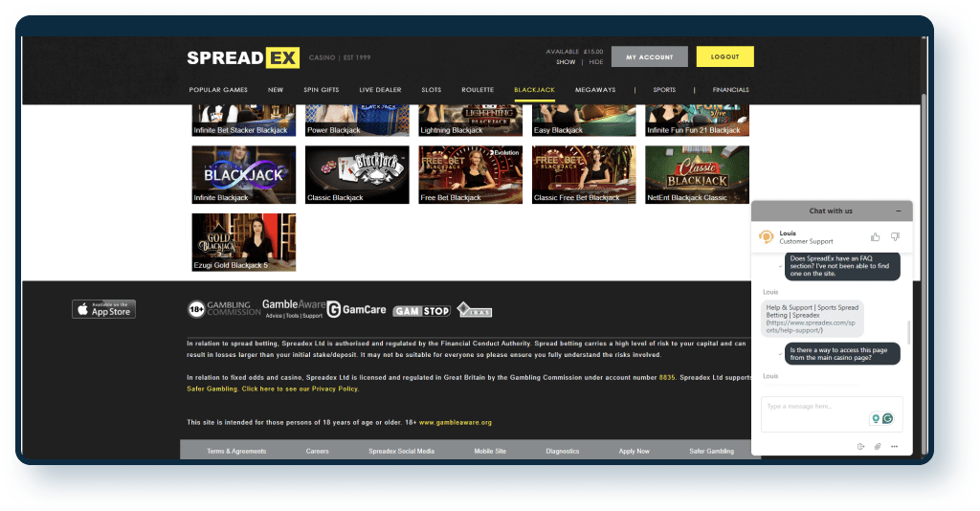Open the Slots tab
This screenshot has height=511, width=980.
coord(432,90)
